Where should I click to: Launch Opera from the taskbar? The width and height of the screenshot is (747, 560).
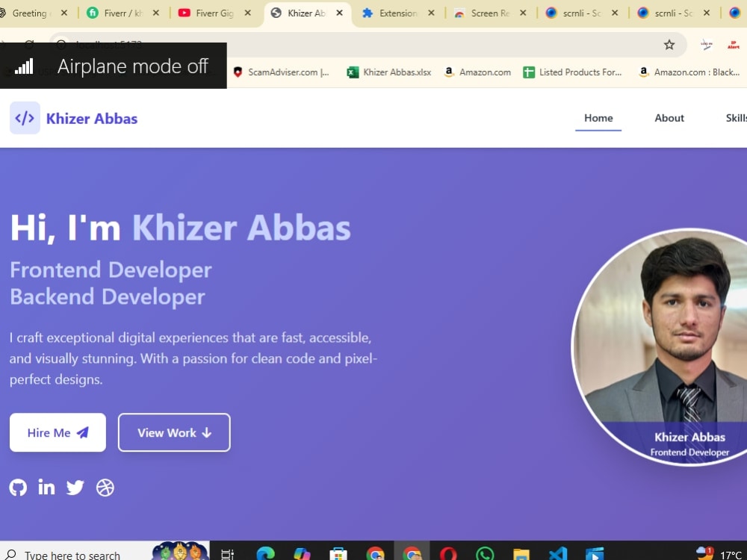click(447, 554)
